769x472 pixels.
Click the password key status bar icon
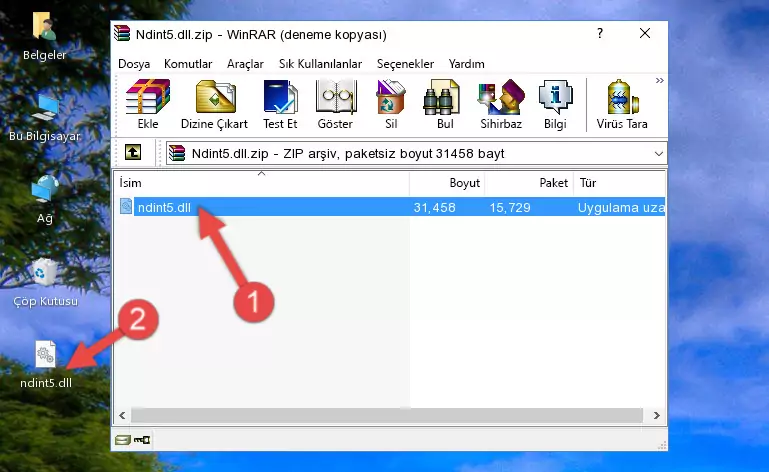coord(142,440)
